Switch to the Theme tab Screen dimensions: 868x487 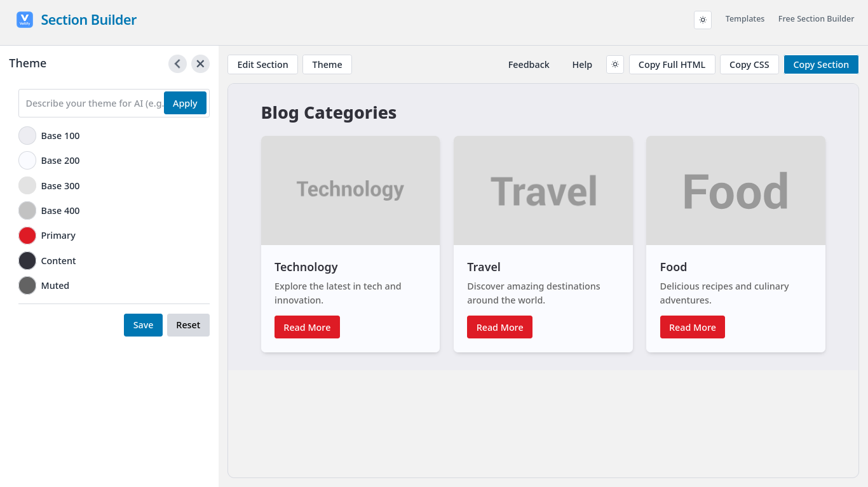point(327,65)
